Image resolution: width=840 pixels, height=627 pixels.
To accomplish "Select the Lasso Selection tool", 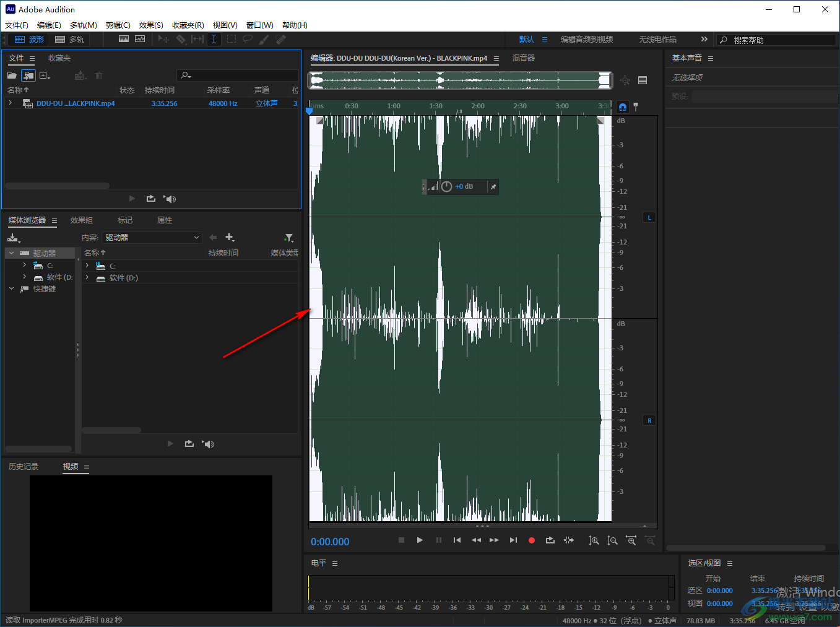I will [248, 39].
